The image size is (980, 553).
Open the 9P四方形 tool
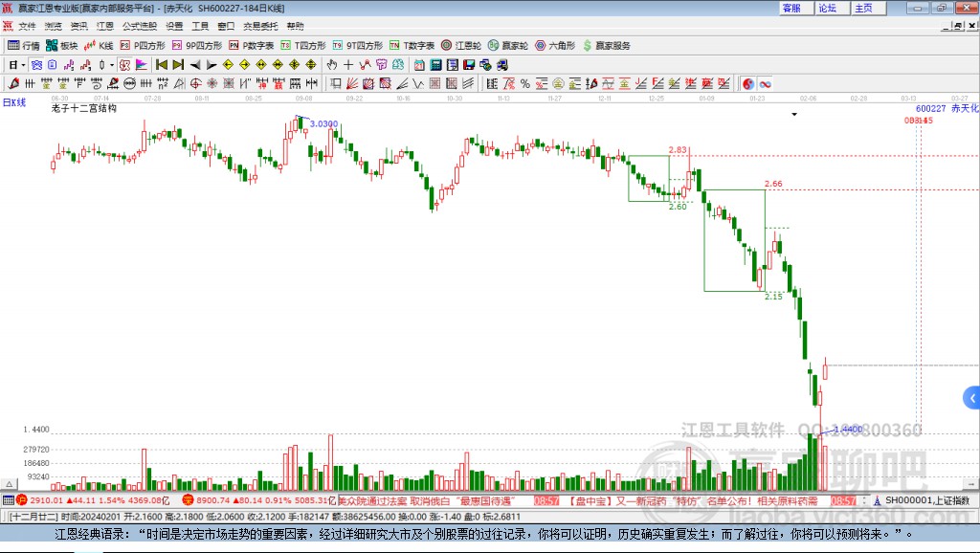pos(197,45)
